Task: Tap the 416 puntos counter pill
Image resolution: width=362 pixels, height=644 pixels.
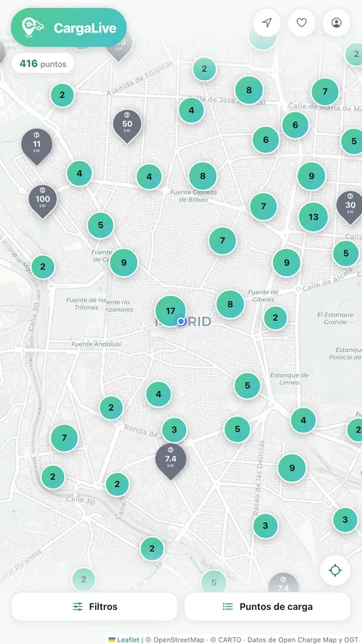Action: 43,63
